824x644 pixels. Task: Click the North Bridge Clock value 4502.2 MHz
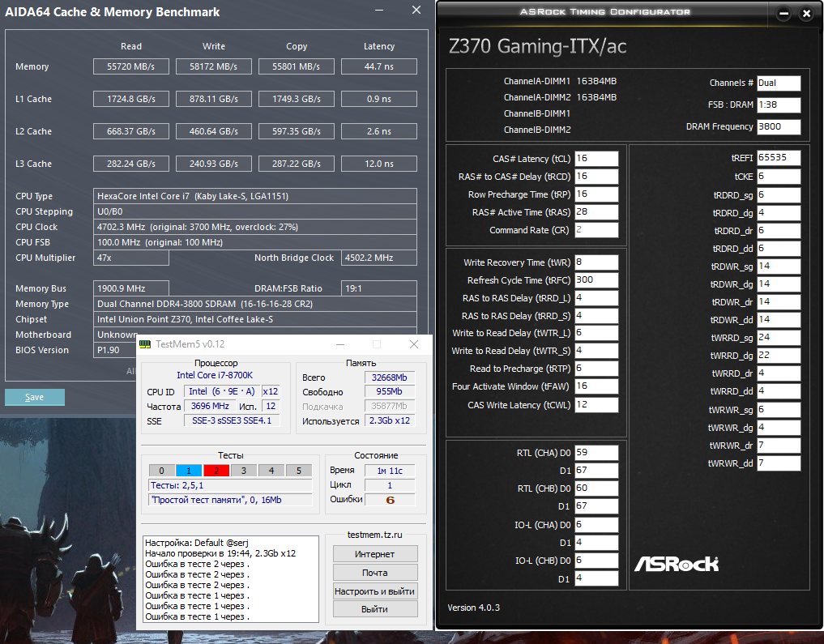379,258
